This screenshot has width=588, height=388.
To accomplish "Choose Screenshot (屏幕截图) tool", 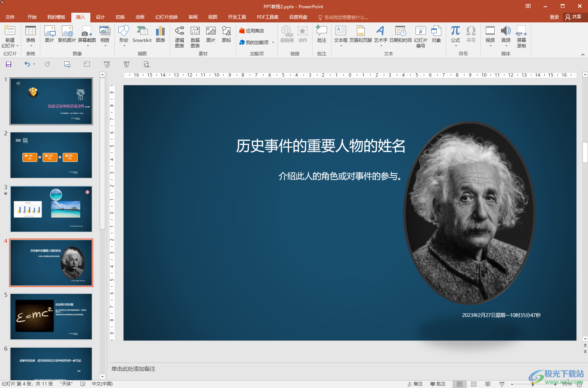I will point(87,36).
